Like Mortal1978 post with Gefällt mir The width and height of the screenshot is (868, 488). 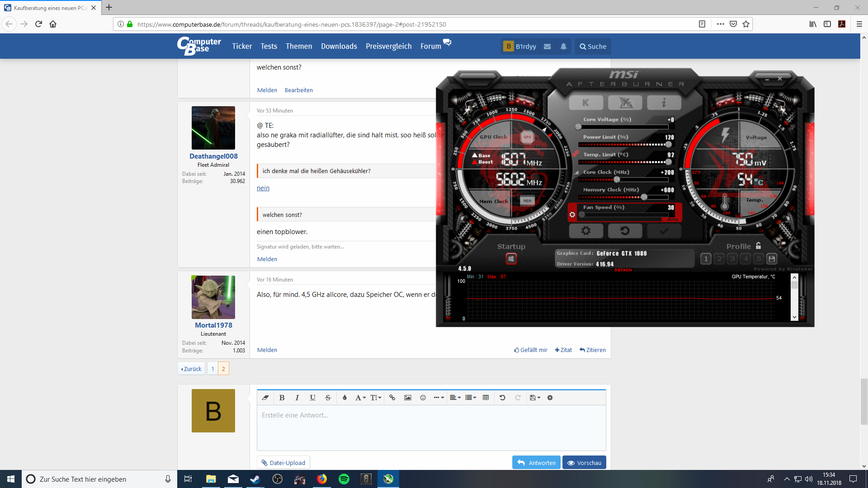point(531,350)
